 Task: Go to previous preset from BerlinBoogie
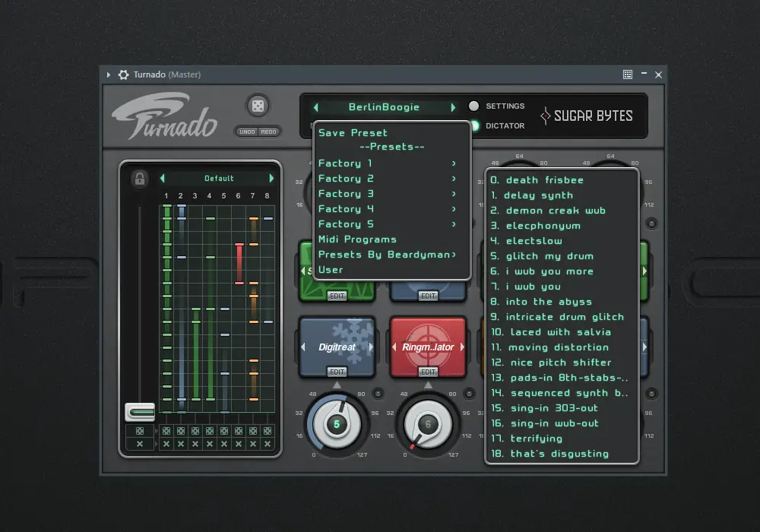coord(316,107)
